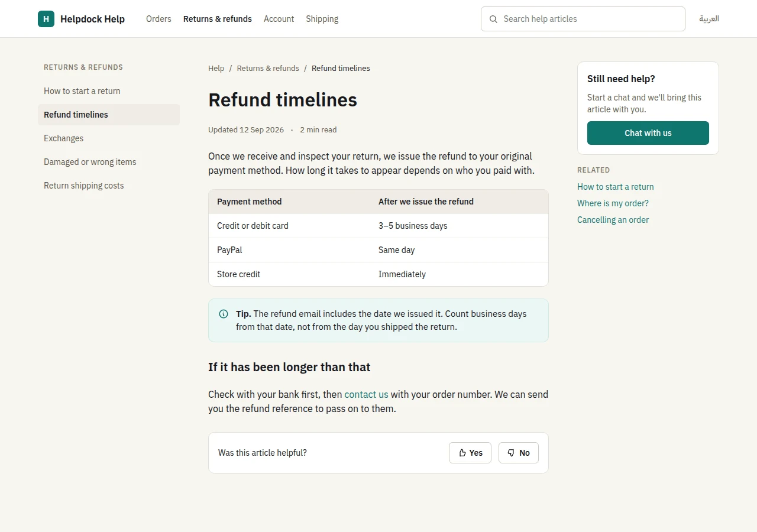757x532 pixels.
Task: Open the Shipping nav item
Action: pos(322,19)
